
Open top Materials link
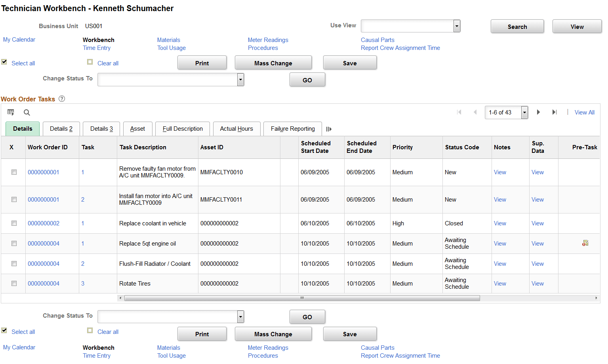[x=169, y=40]
